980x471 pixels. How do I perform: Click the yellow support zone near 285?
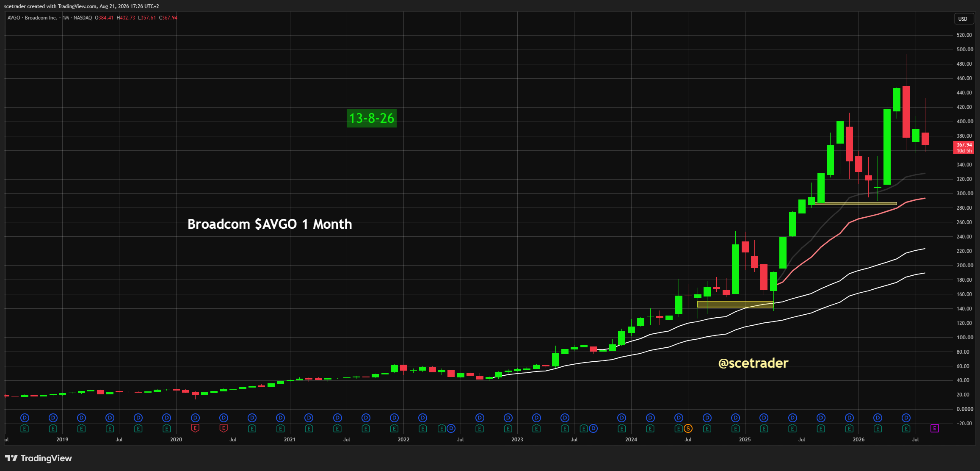[x=856, y=204]
